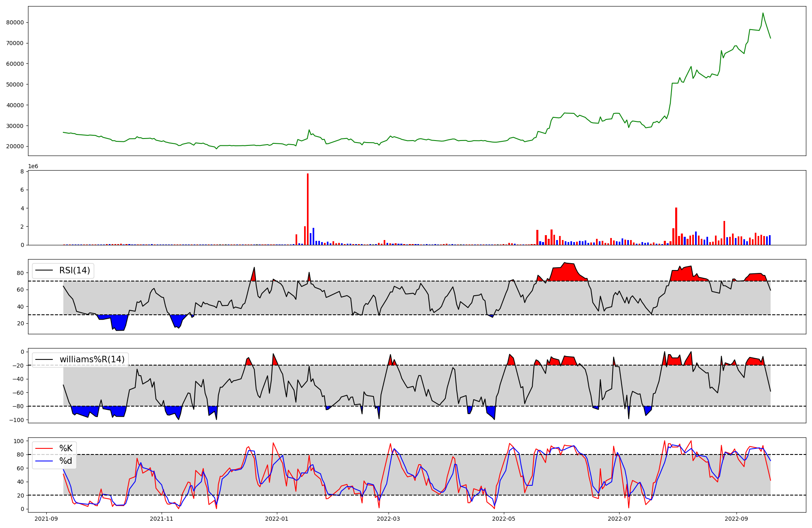
Task: Click the black line sample in RSI legend
Action: click(44, 270)
